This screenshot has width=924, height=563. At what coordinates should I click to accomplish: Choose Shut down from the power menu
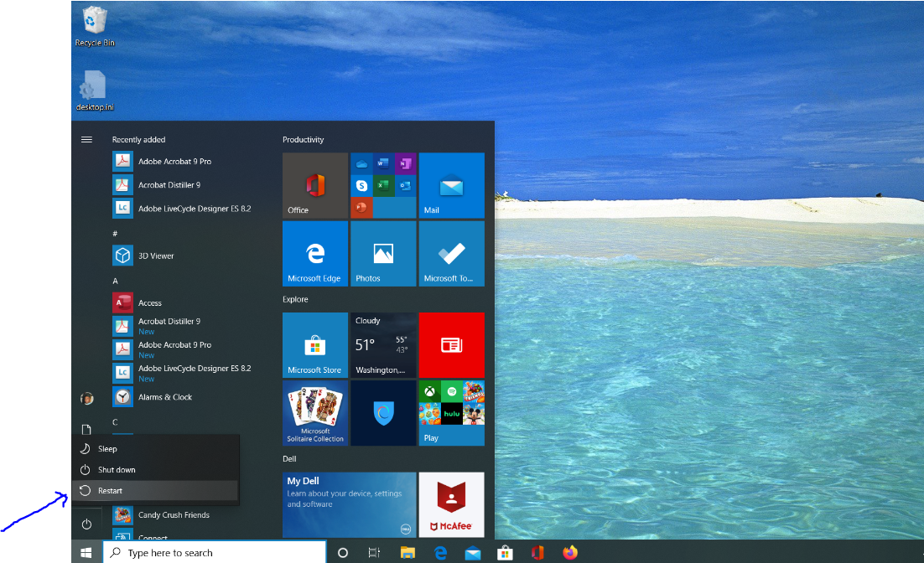156,470
